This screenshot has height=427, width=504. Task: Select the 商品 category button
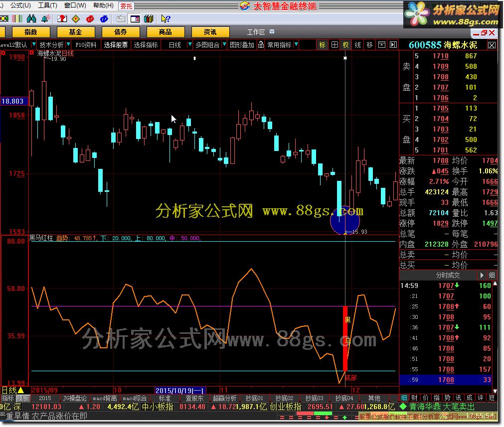(165, 32)
